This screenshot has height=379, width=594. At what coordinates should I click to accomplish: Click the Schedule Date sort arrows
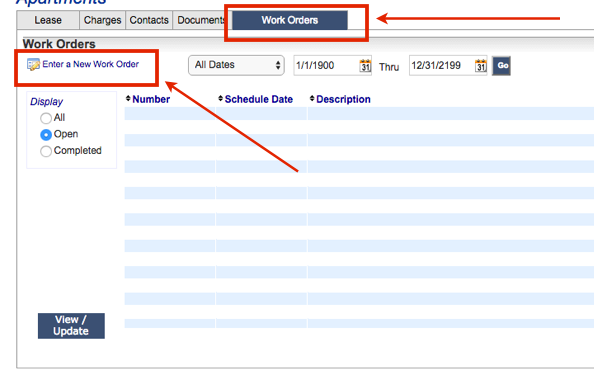tap(220, 99)
